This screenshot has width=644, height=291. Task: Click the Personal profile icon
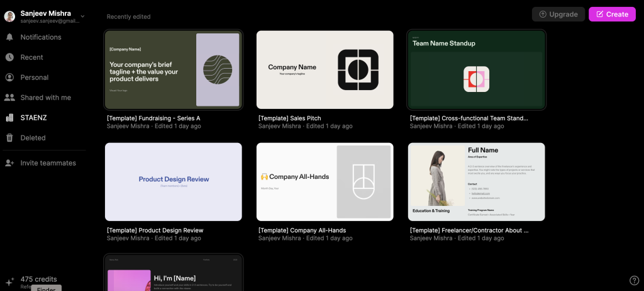click(x=9, y=77)
